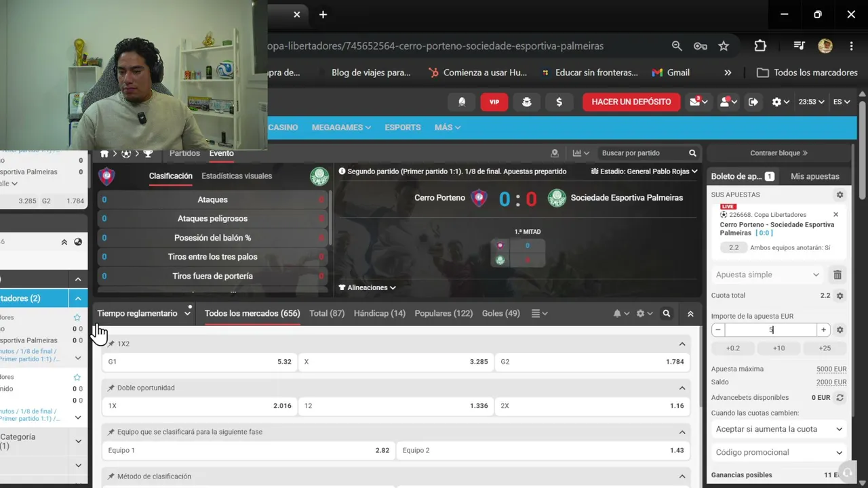Open gear next to Cuota total
The image size is (868, 488).
pos(840,296)
